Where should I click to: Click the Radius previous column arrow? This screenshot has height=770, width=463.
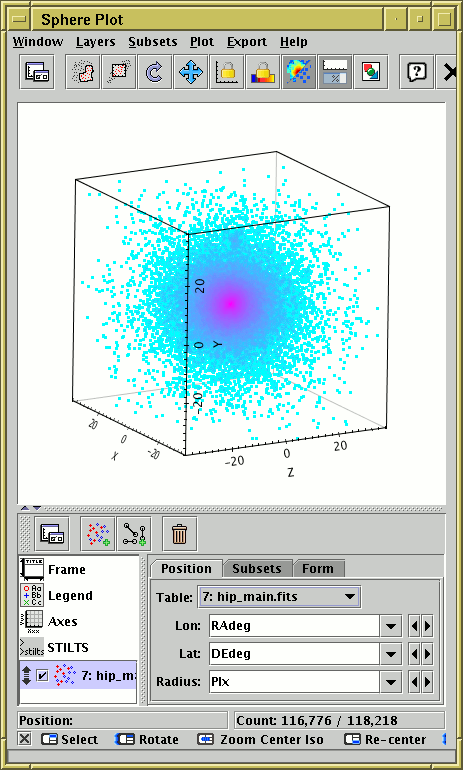point(414,682)
